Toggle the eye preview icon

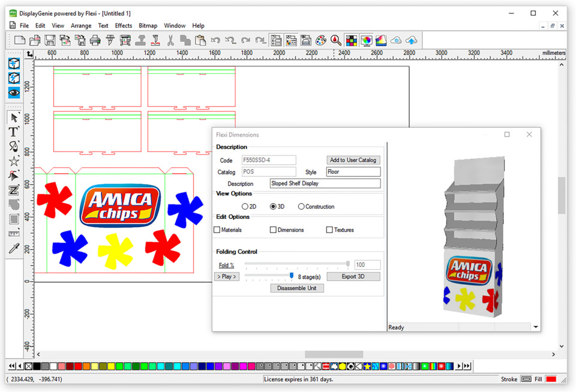coord(14,93)
